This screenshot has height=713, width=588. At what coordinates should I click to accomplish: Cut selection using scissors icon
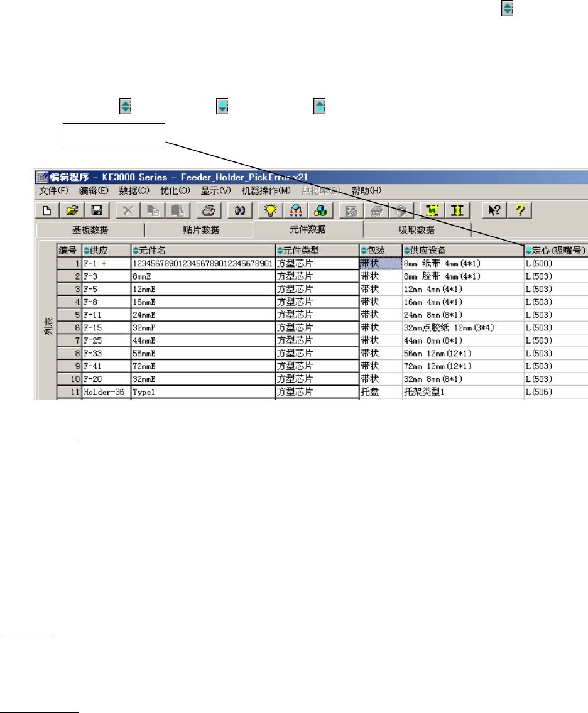(x=128, y=210)
